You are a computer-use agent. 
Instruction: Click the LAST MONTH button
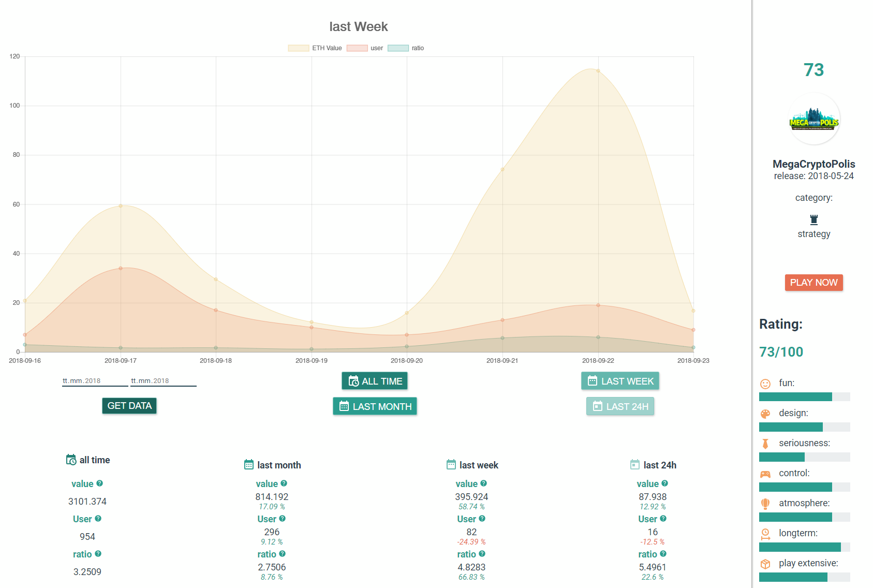(375, 406)
